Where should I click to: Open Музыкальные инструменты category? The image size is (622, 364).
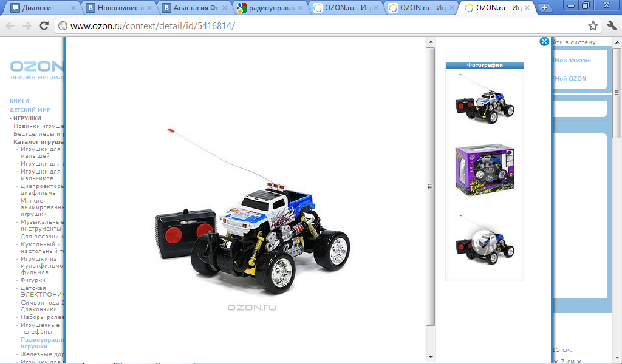click(x=42, y=225)
